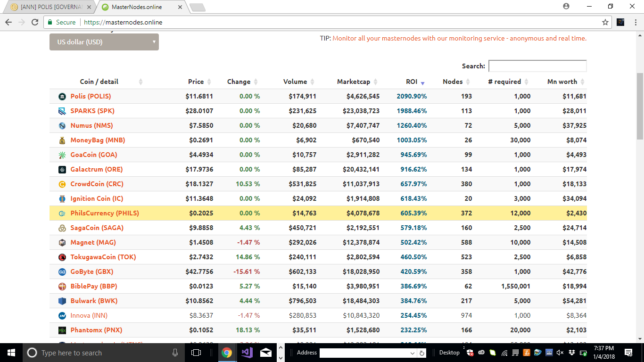
Task: Sort table by Change column
Action: [x=239, y=82]
